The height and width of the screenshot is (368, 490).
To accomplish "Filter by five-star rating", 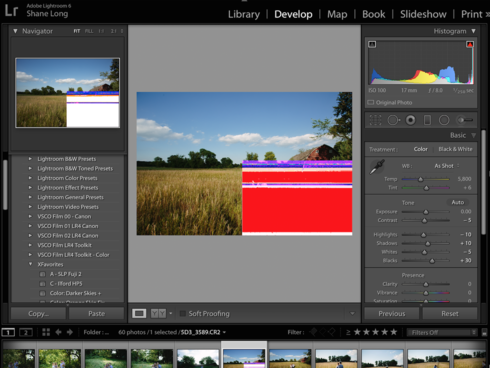I will click(394, 332).
